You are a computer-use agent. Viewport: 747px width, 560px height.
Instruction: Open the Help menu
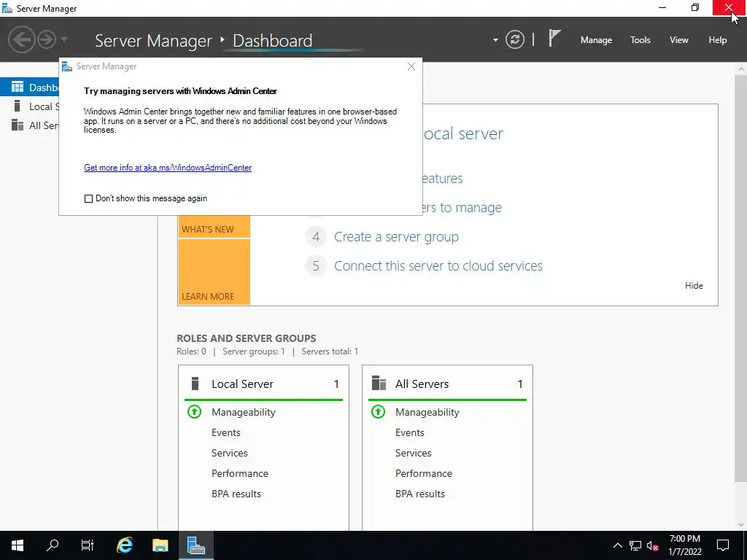coord(718,40)
